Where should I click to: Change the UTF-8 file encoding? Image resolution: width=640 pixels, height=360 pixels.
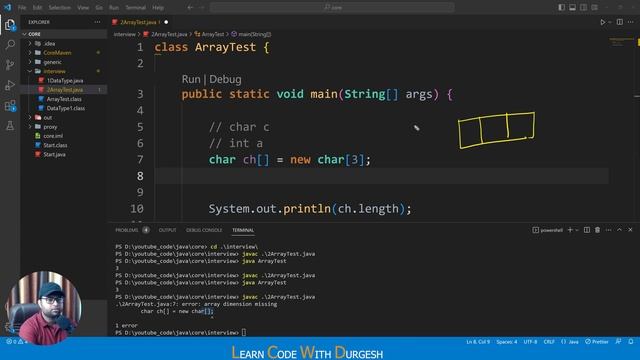(x=530, y=342)
